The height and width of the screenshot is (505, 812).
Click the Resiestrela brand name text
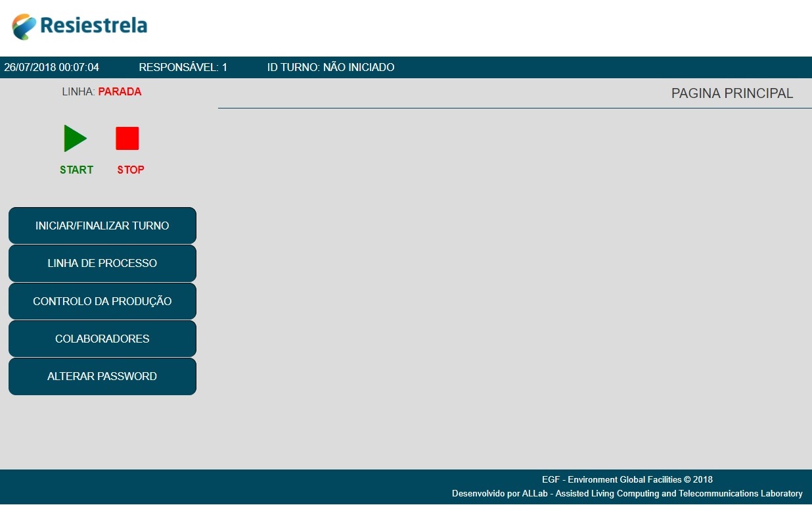(x=93, y=26)
